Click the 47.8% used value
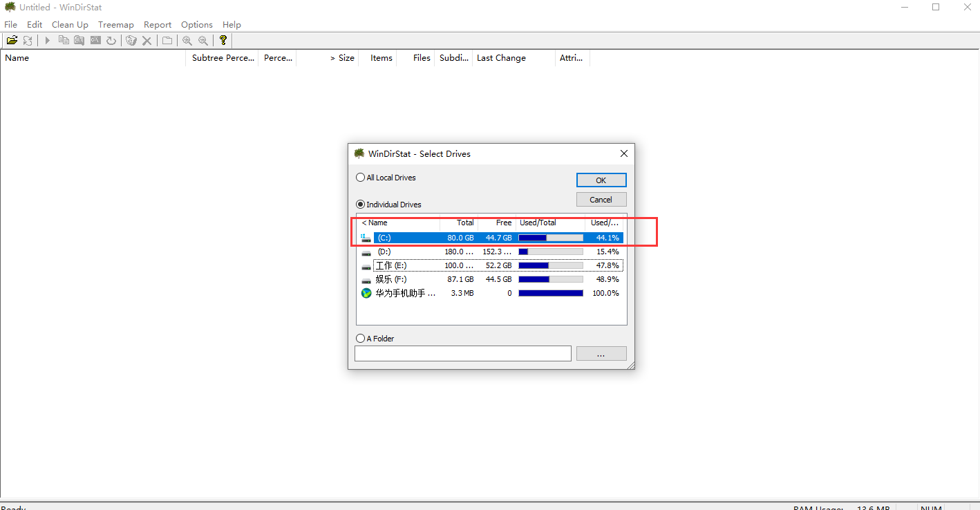 click(x=607, y=265)
